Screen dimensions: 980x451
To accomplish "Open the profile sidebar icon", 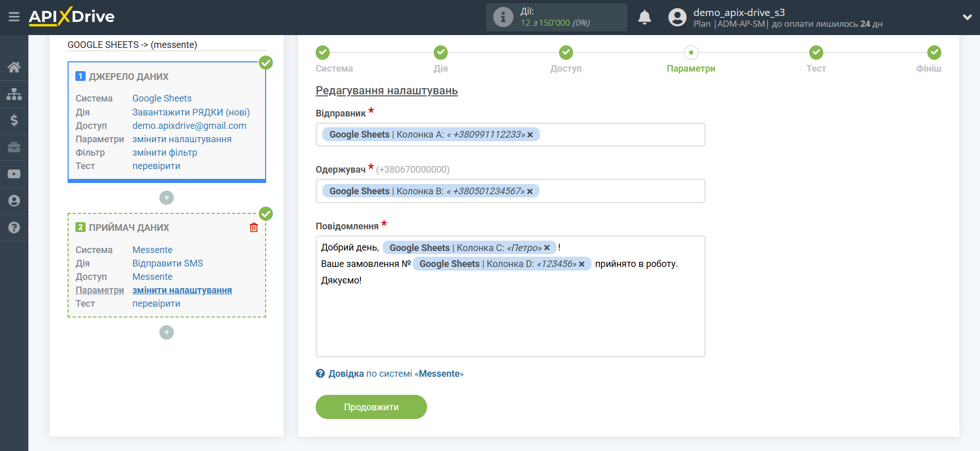I will pos(14,201).
